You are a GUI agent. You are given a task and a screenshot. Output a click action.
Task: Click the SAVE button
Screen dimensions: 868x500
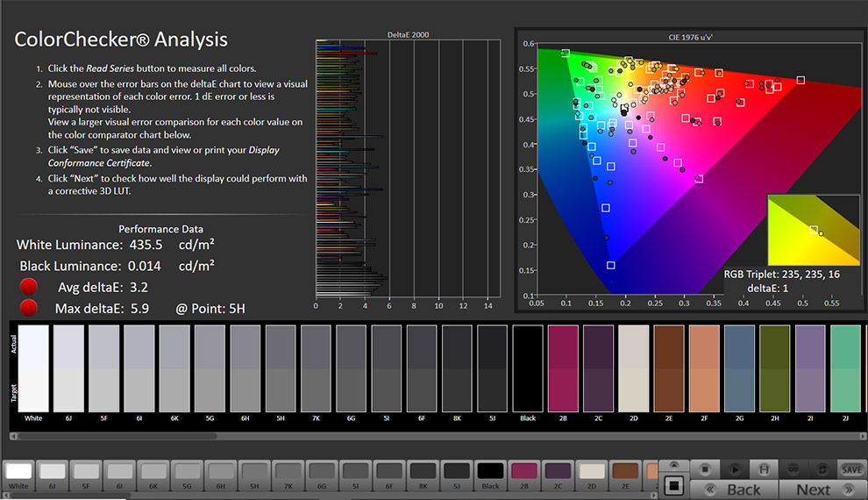tap(851, 469)
